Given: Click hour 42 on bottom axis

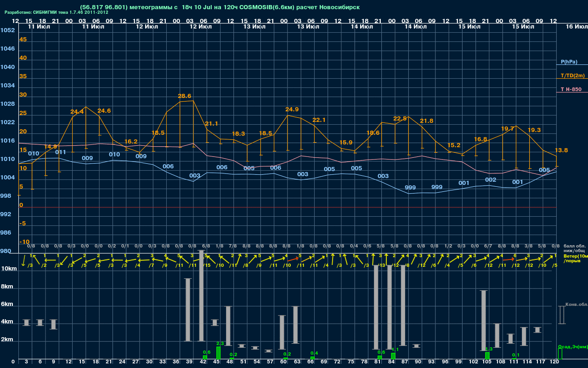Looking at the screenshot, I should tap(203, 362).
